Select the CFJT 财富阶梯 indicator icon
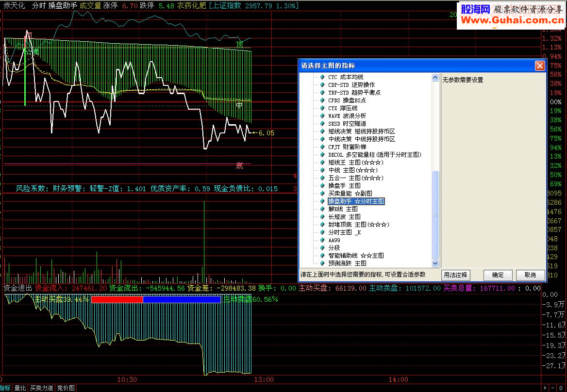Screen dimensions: 567x392 pos(322,147)
